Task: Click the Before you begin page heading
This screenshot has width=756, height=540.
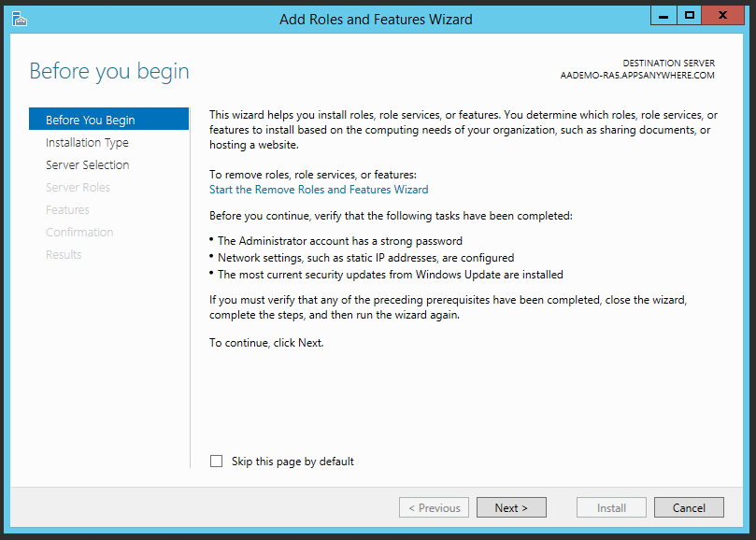Action: tap(109, 71)
